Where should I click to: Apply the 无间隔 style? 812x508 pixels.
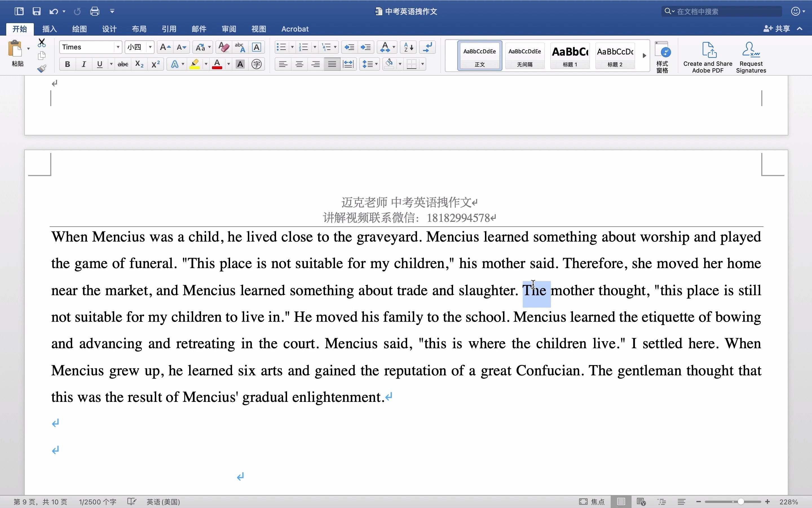524,56
